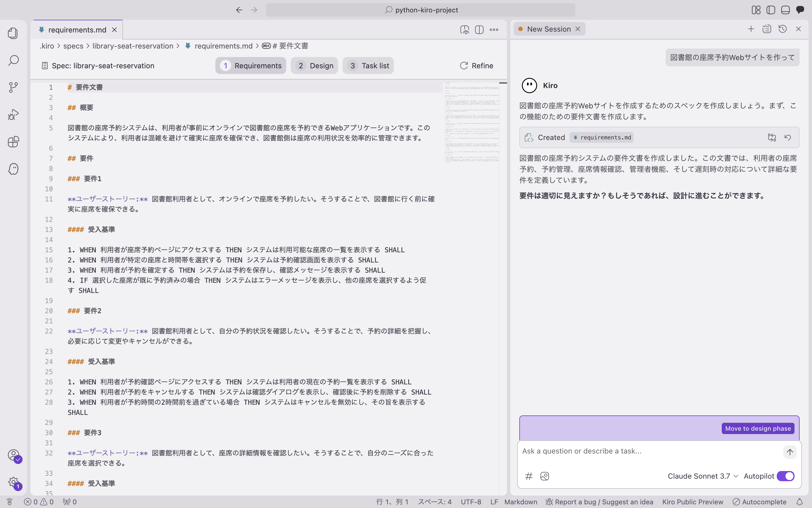Open the Explorer view in activity bar

click(13, 33)
